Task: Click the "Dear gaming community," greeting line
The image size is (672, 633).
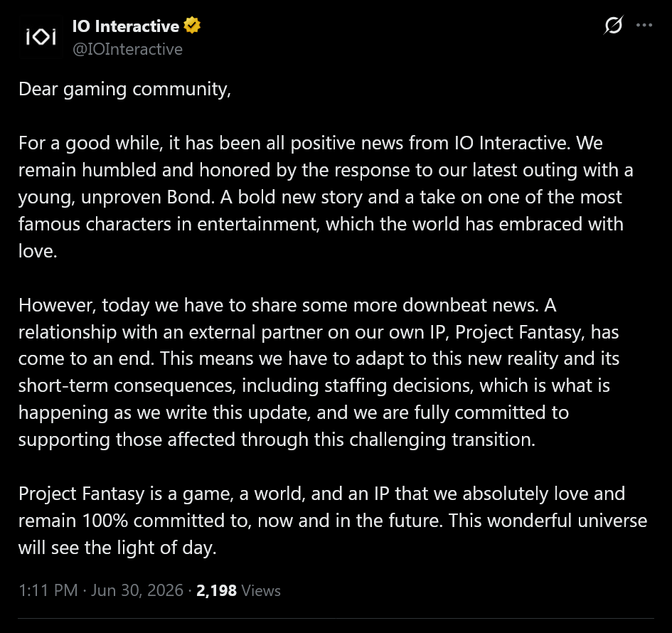Action: point(124,90)
